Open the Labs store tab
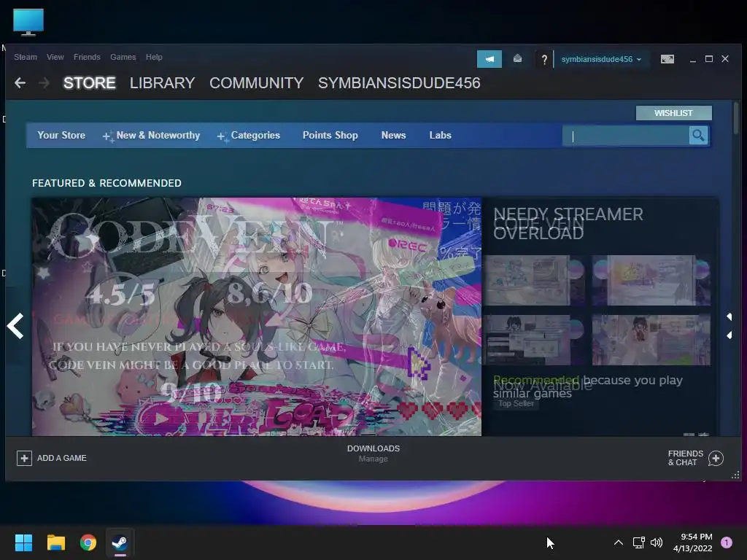747x560 pixels. click(440, 135)
